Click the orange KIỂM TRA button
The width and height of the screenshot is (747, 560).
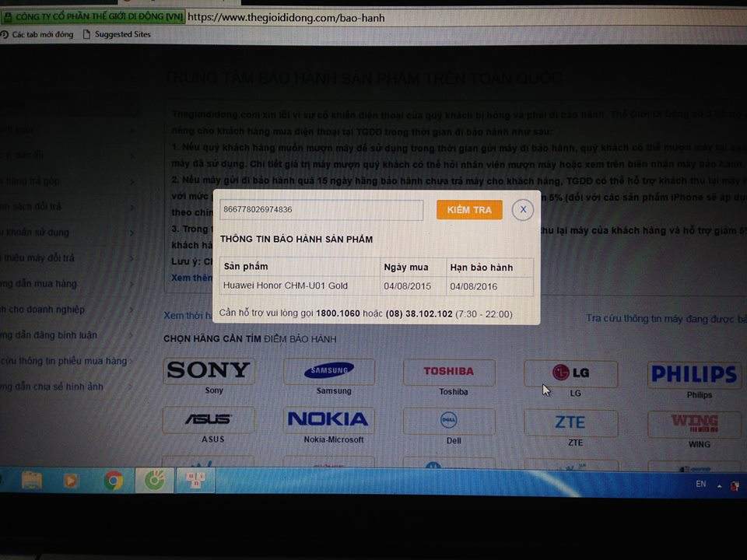pyautogui.click(x=469, y=209)
